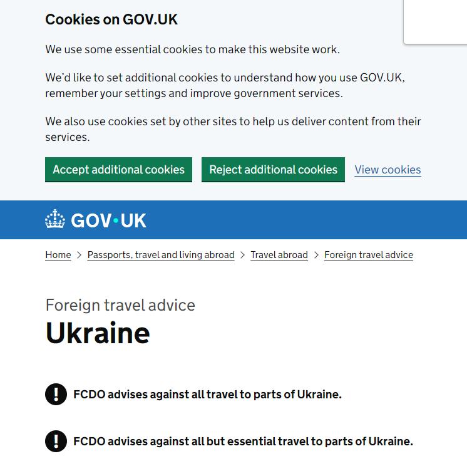Click the Cookies on GOV.UK heading
Image resolution: width=467 pixels, height=476 pixels.
click(x=111, y=20)
